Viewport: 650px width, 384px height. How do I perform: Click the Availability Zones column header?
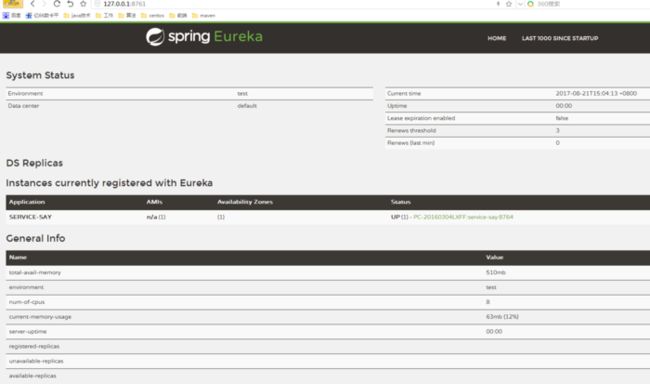pos(245,202)
